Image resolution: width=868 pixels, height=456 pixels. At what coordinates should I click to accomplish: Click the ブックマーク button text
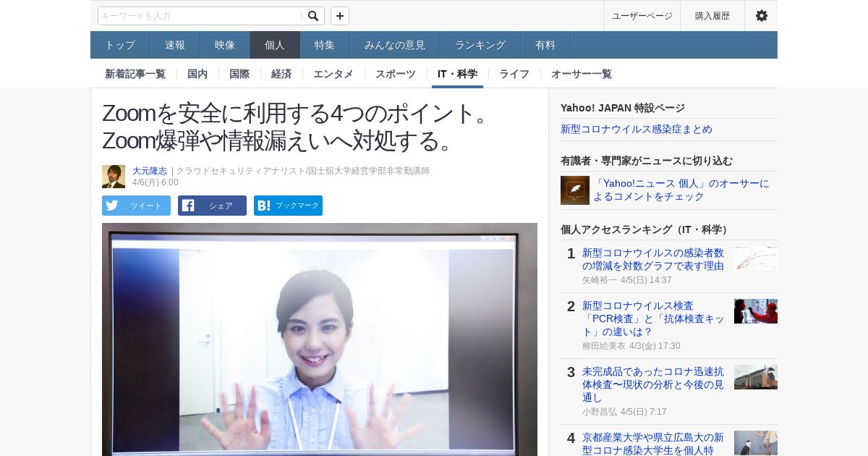[297, 206]
